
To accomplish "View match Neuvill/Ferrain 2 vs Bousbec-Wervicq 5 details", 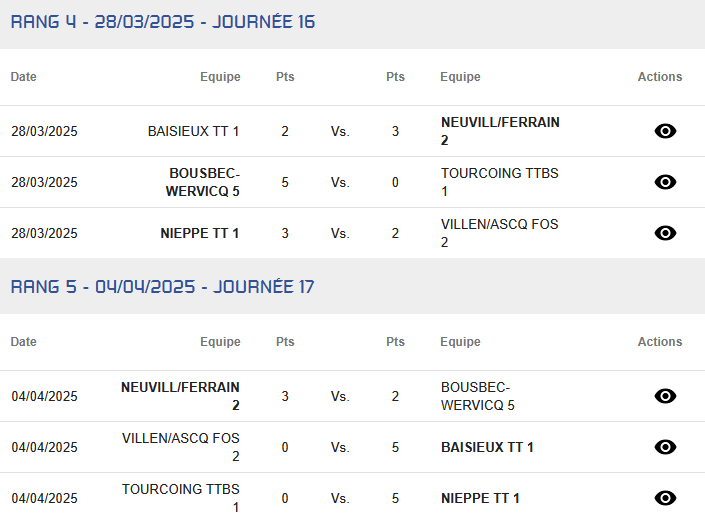I will click(665, 396).
